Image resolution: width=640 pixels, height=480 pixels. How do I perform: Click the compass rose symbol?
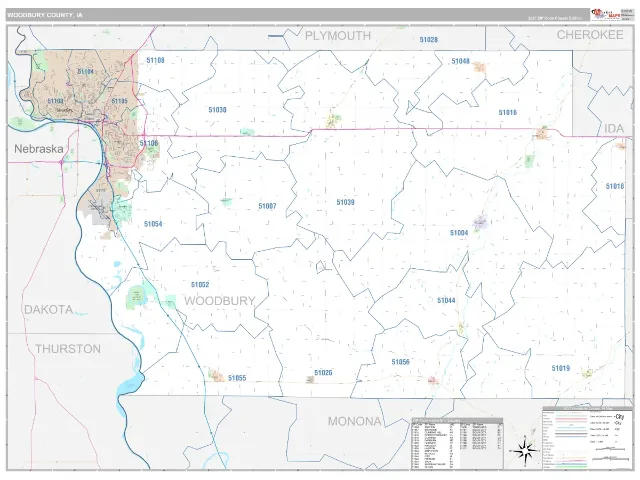525,451
